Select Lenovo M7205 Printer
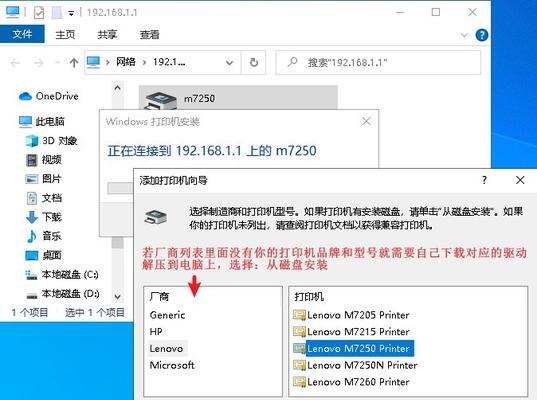The width and height of the screenshot is (537, 400). tap(358, 315)
